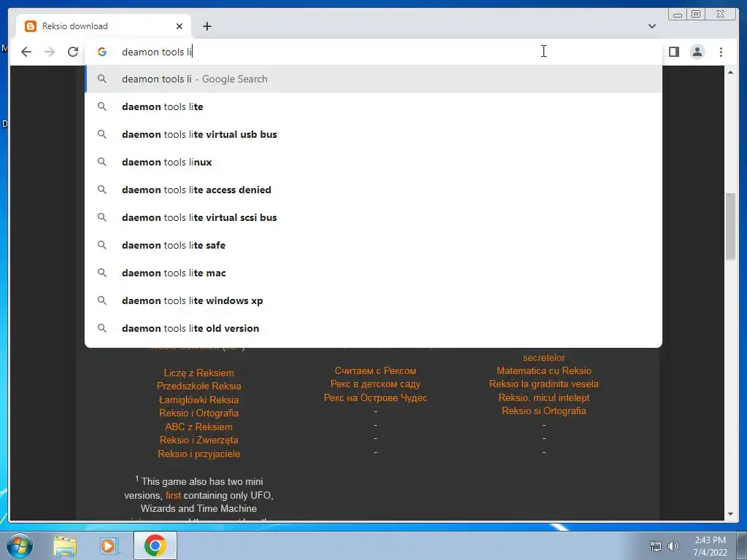
Task: Launch Windows Media Player from taskbar
Action: click(108, 545)
